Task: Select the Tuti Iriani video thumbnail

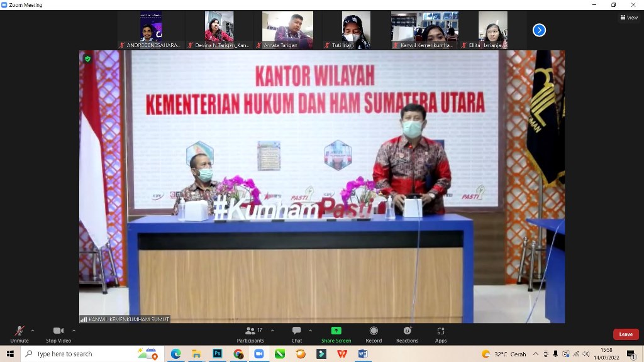Action: pyautogui.click(x=355, y=30)
